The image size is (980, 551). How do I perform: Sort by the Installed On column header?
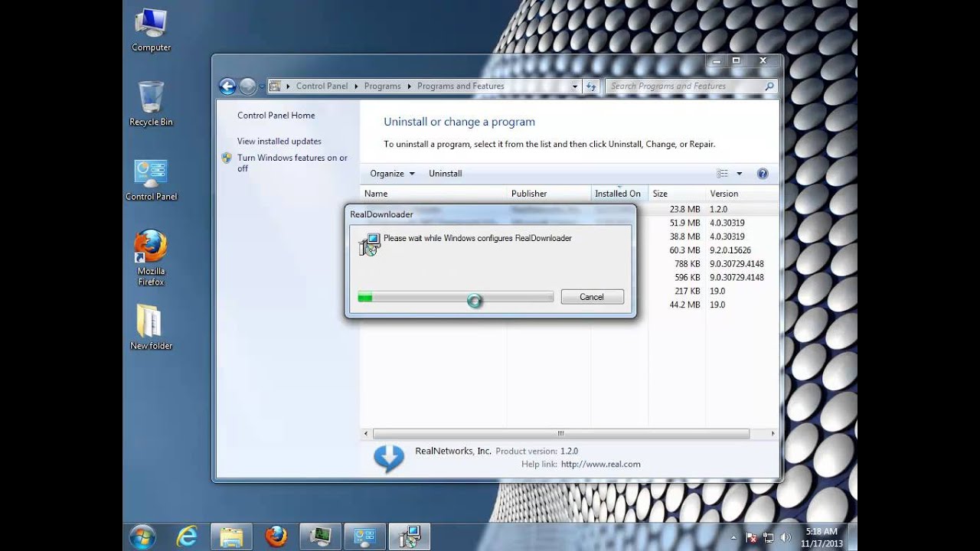pyautogui.click(x=619, y=194)
